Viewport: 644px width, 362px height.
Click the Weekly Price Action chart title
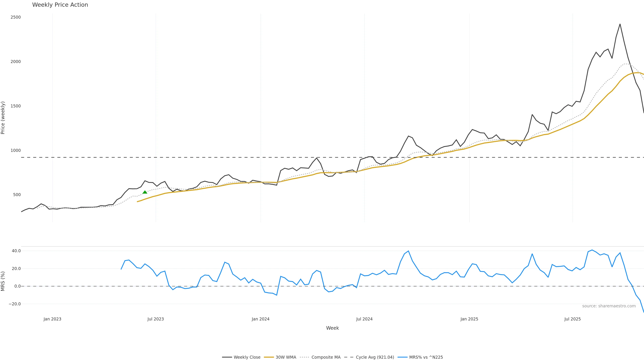click(x=60, y=5)
